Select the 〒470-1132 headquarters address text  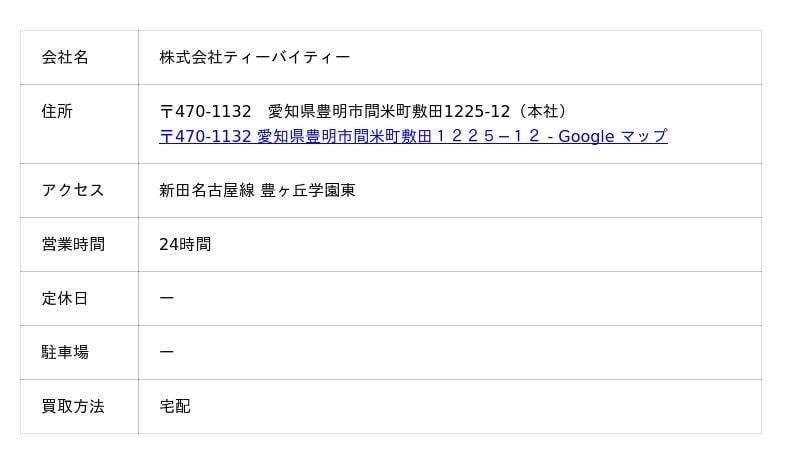[364, 111]
